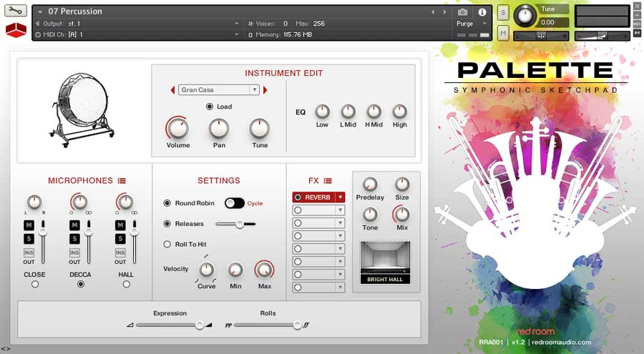Solo the HALL microphone
644x354 pixels.
click(120, 238)
